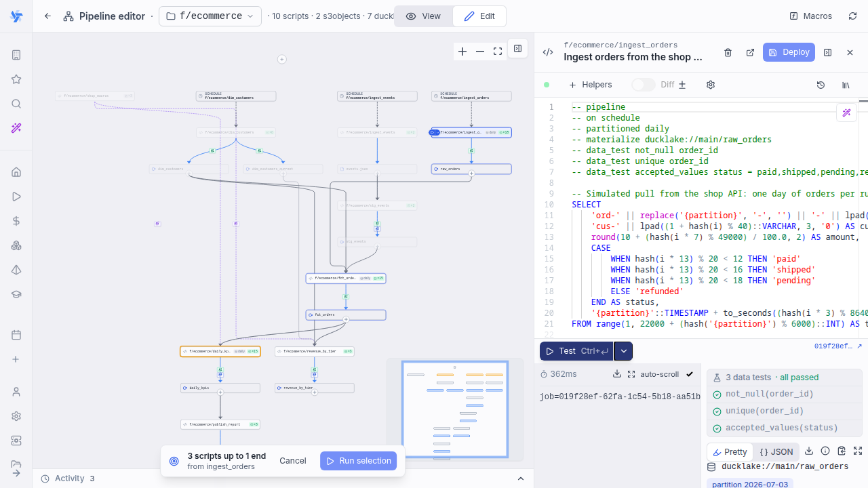Copy result to clipboard
Screen dimensions: 868x488
pyautogui.click(x=842, y=451)
